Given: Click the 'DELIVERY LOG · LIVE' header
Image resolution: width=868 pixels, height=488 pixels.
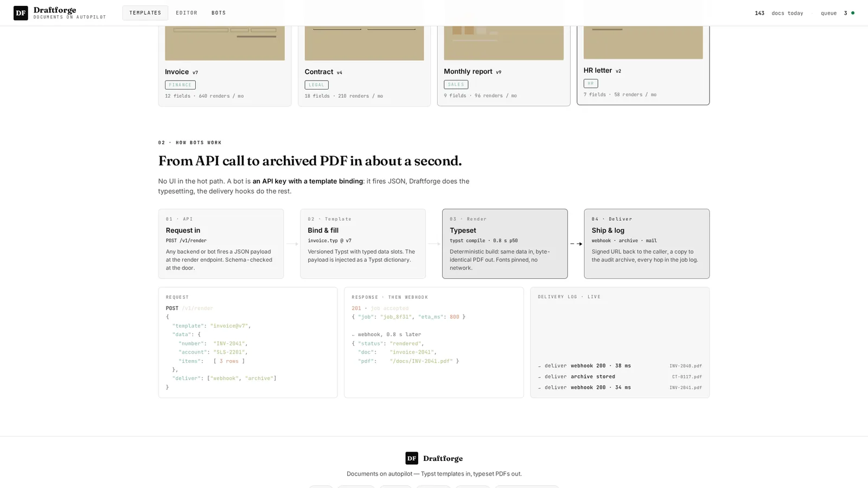Looking at the screenshot, I should 569,297.
